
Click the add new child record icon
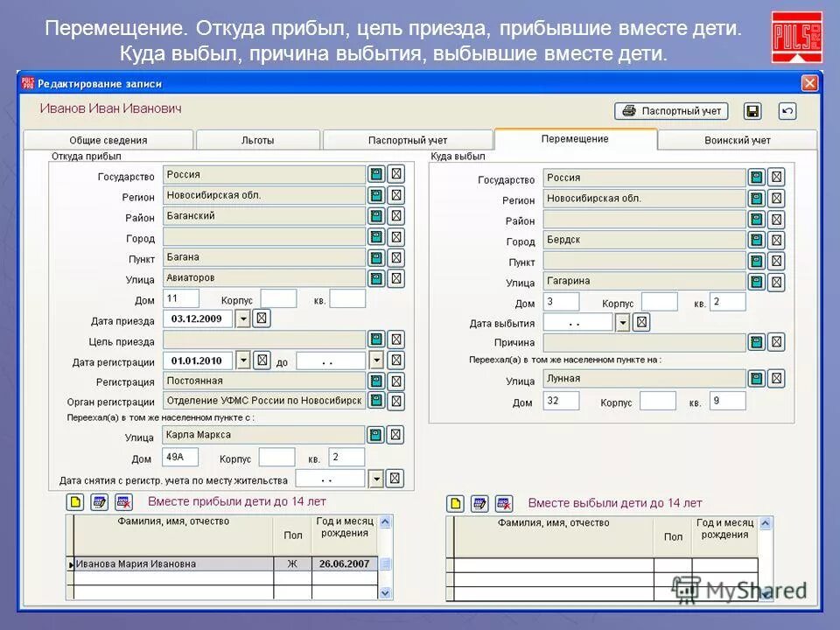(75, 501)
